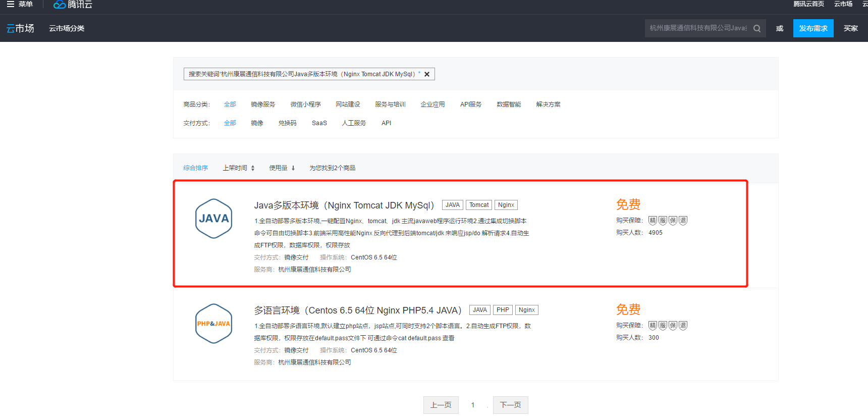
Task: Click 服 guarantee badge for Java多版本环境
Action: 663,221
